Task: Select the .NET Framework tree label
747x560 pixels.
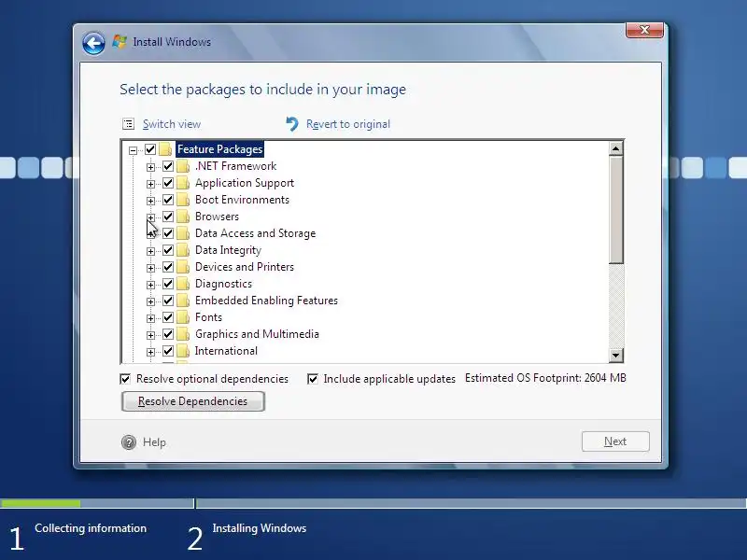Action: point(236,166)
